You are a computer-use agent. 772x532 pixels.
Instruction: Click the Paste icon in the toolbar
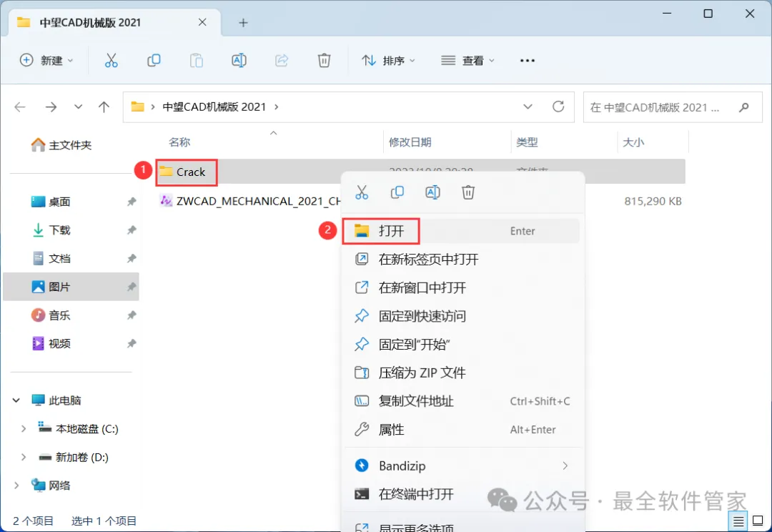(197, 61)
